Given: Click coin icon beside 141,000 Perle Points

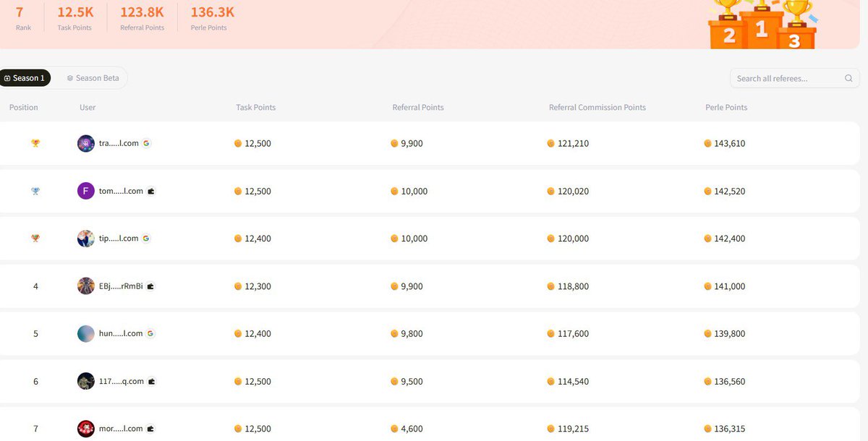Looking at the screenshot, I should click(707, 286).
